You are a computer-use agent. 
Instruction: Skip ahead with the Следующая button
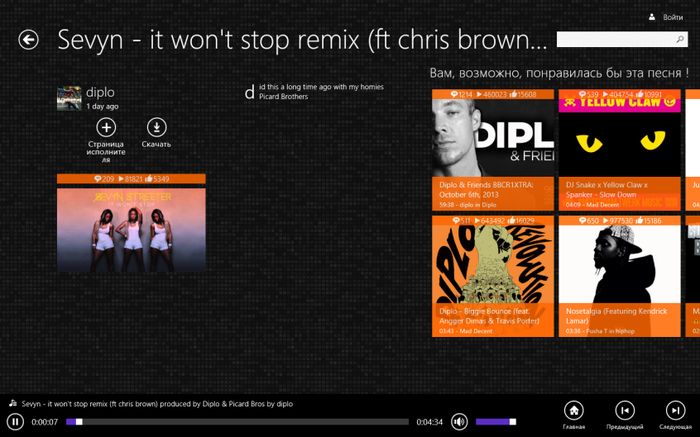(675, 409)
